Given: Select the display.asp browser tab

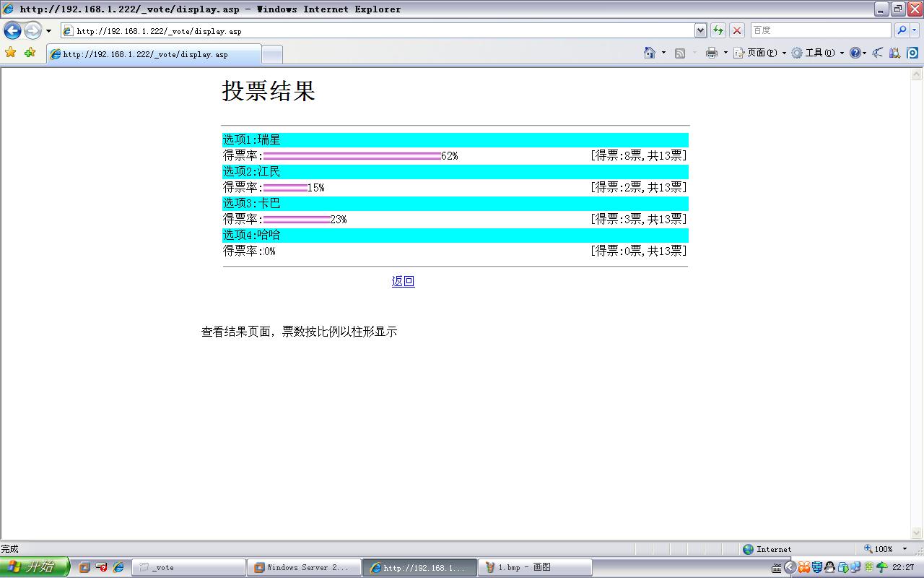Looking at the screenshot, I should [x=153, y=54].
